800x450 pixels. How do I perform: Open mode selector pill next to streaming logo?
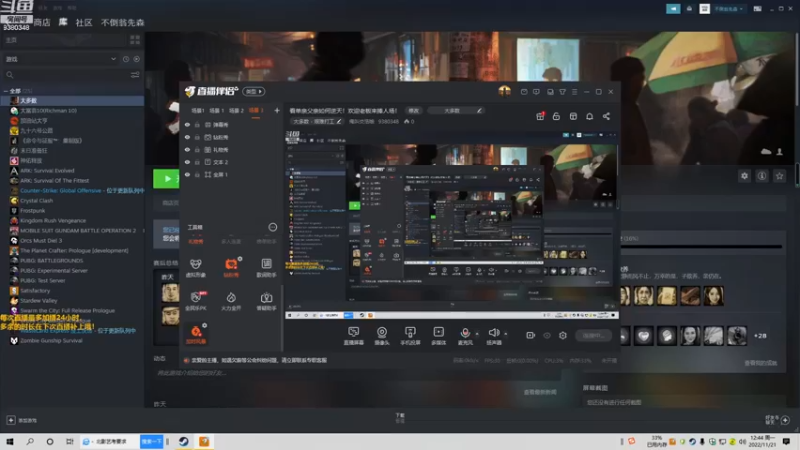tap(254, 91)
